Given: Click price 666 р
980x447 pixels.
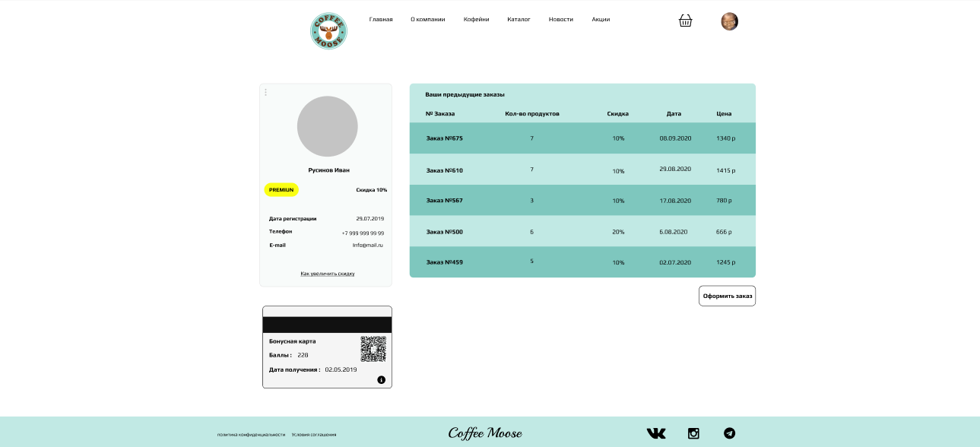Looking at the screenshot, I should click(724, 232).
